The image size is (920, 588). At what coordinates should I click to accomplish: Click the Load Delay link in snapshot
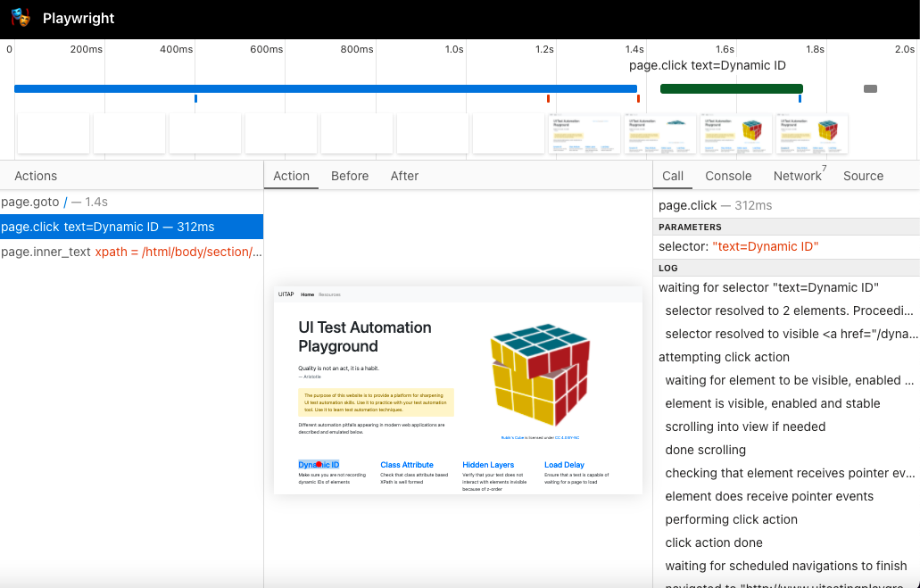[x=564, y=465]
